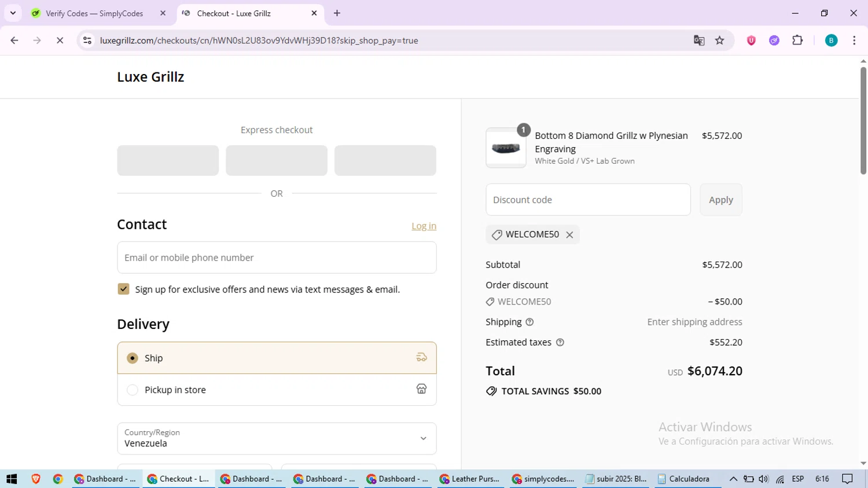This screenshot has height=488, width=868.
Task: Open the Leather Purs... taskbar window
Action: click(x=469, y=479)
